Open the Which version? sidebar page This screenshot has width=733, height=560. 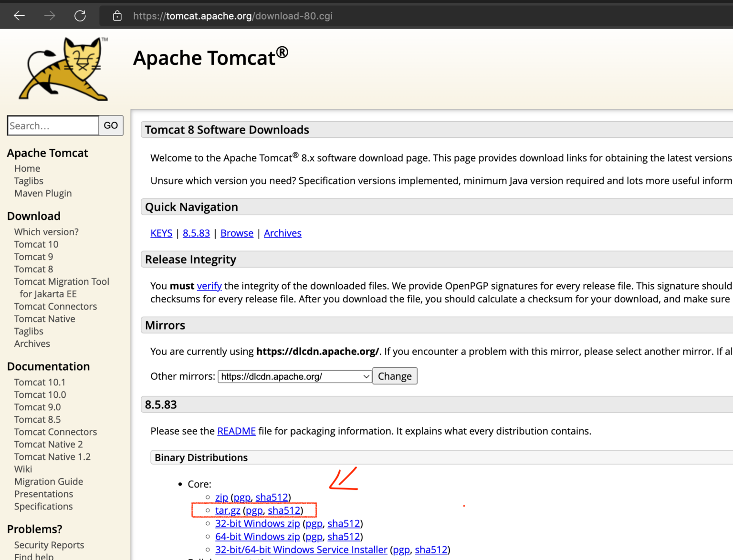46,232
